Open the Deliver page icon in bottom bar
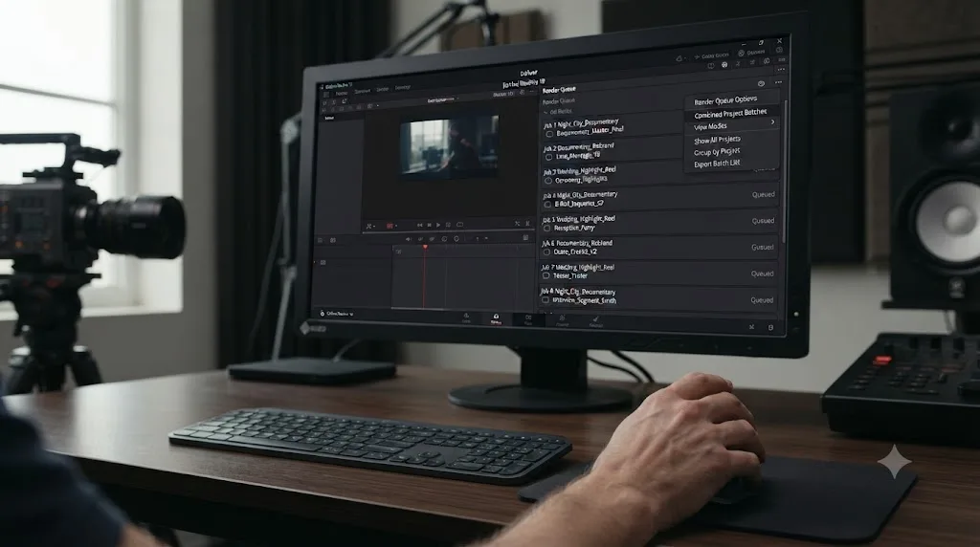Screen dimensions: 980x547 [x=497, y=319]
